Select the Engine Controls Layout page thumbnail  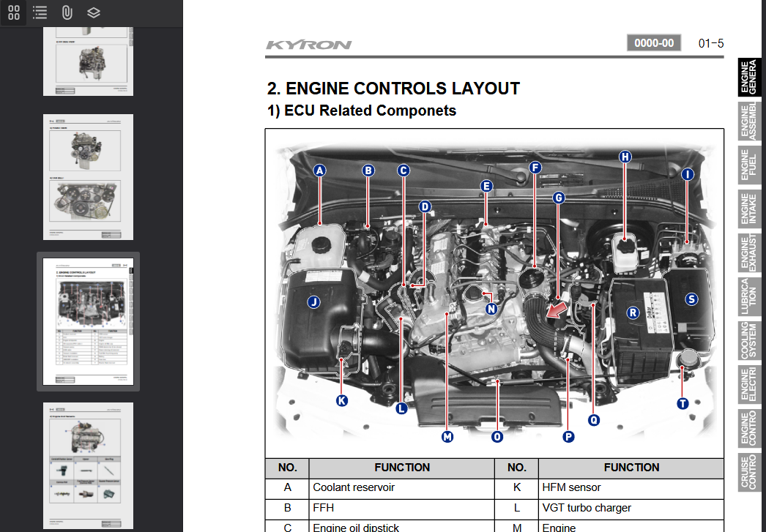(88, 322)
